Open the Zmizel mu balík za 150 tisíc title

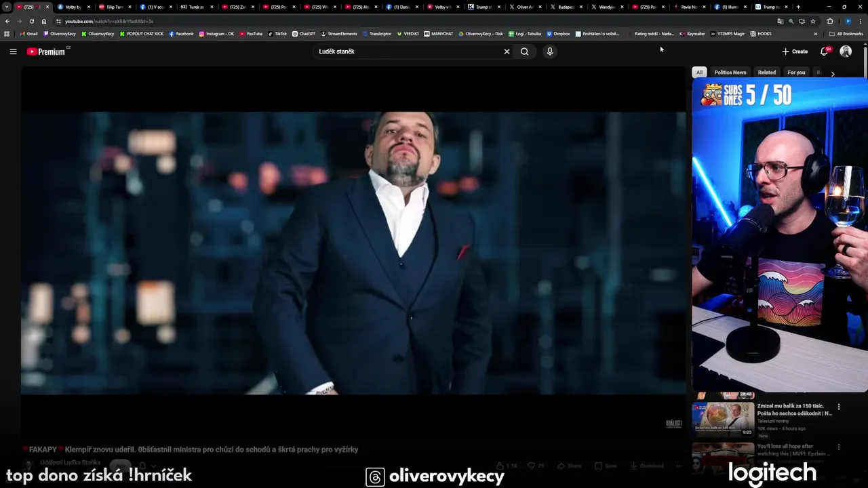(794, 409)
